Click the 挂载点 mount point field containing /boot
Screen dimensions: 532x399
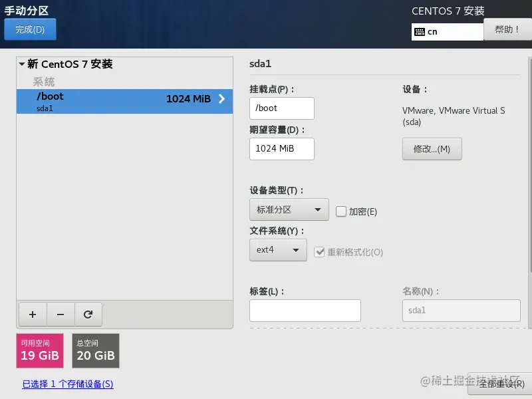pos(282,108)
